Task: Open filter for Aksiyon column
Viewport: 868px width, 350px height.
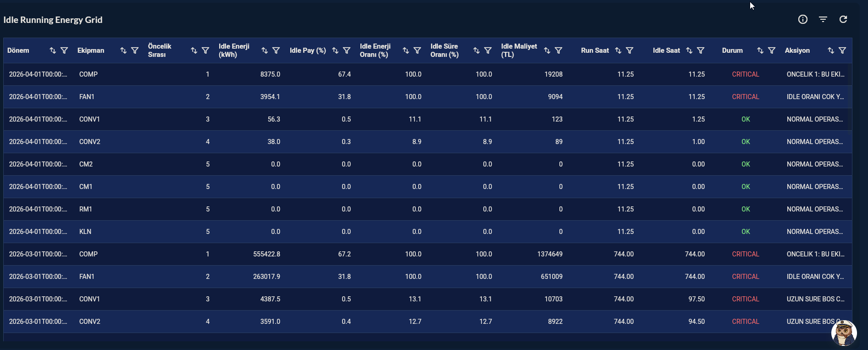Action: click(x=842, y=50)
